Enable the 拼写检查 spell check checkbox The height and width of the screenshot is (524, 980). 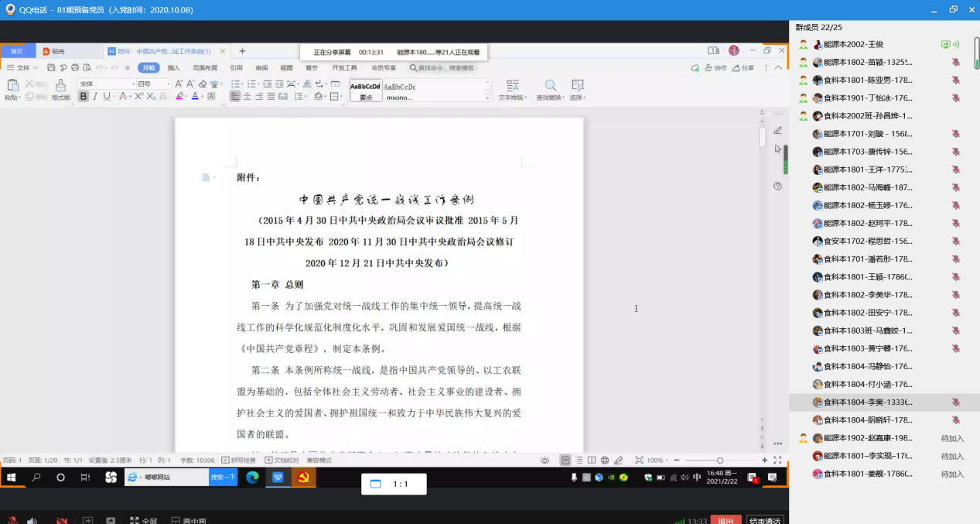tap(225, 460)
